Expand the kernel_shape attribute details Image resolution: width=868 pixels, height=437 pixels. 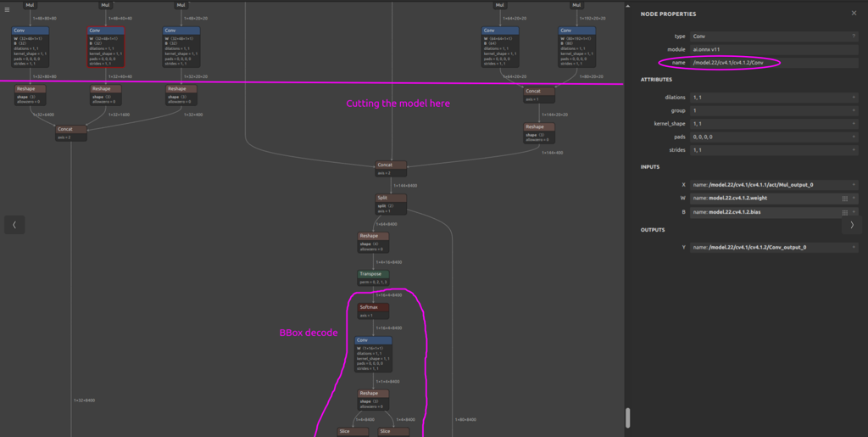(853, 124)
